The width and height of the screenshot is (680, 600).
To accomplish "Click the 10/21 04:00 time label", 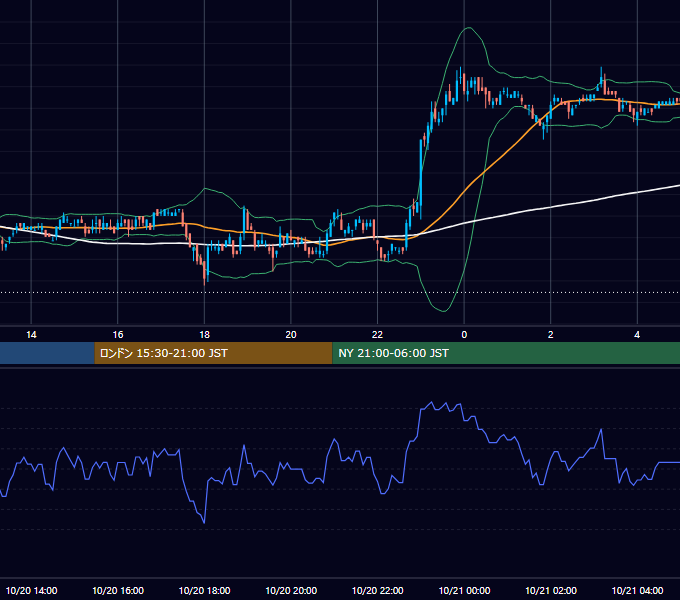I will coord(637,590).
